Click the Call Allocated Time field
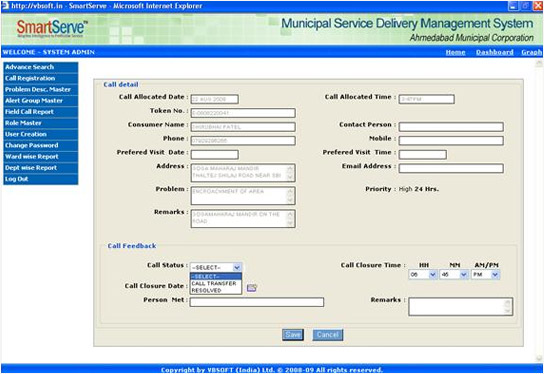Screen dimensions: 544x374 426,99
